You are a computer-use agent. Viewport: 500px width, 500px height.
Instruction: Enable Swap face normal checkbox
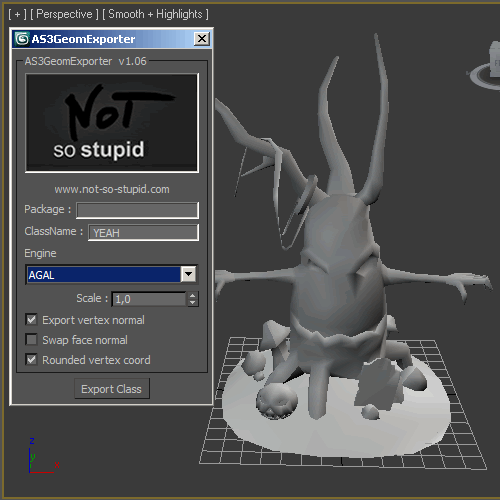pos(31,340)
